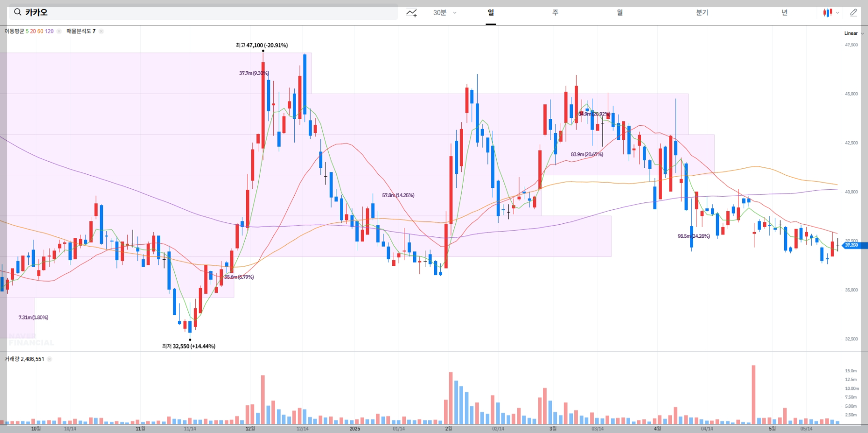
Task: Click the 98.5m(24.28%) volume profile label
Action: pos(694,236)
